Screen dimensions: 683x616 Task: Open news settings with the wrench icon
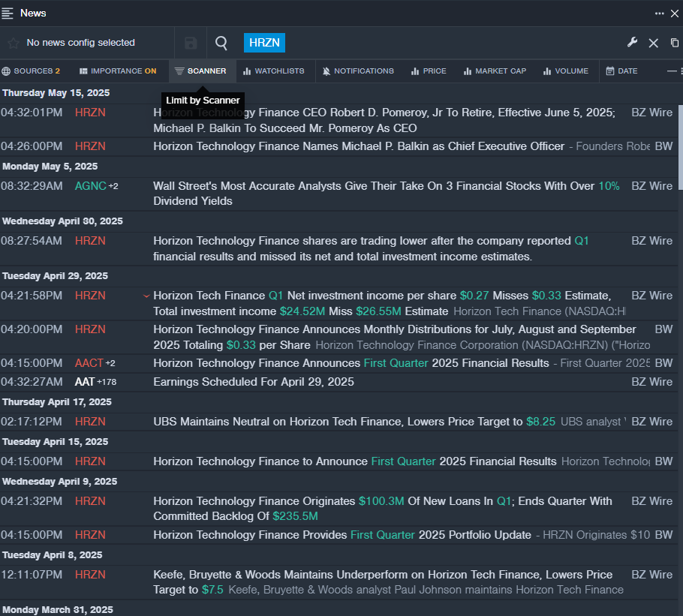pos(633,42)
